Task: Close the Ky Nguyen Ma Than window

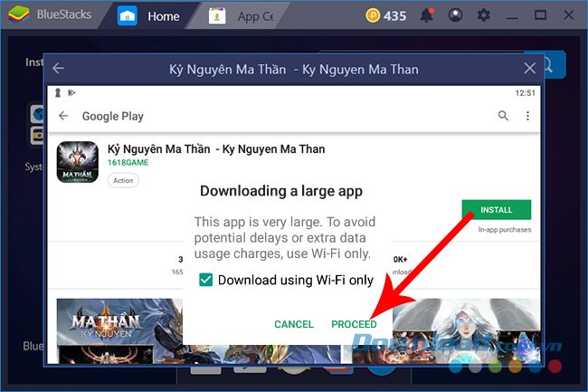Action: [530, 69]
